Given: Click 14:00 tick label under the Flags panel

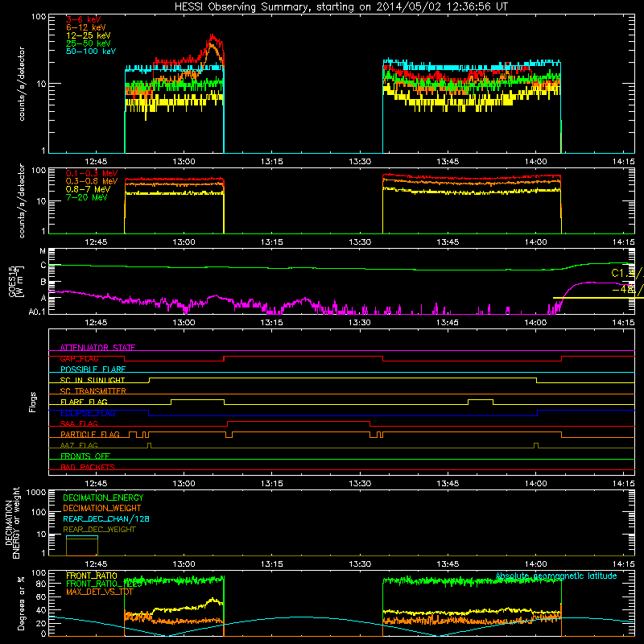Looking at the screenshot, I should [535, 484].
